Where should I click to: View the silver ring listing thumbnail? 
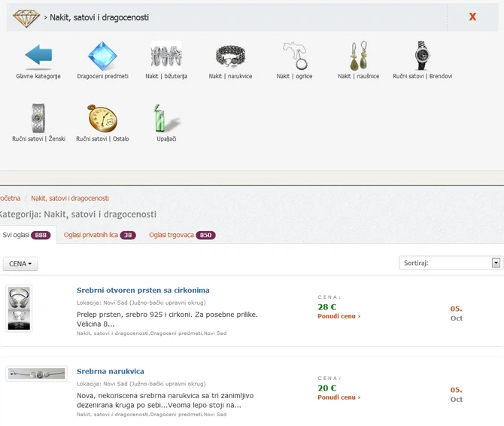(19, 308)
